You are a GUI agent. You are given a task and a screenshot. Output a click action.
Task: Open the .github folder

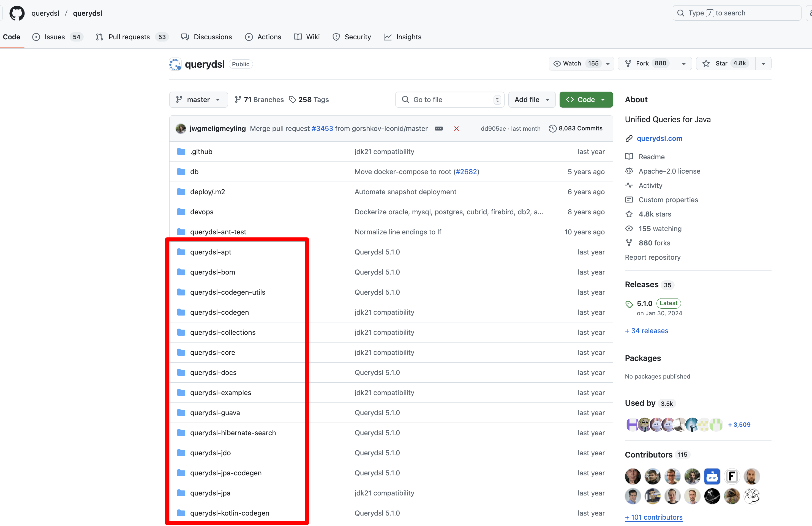[201, 151]
